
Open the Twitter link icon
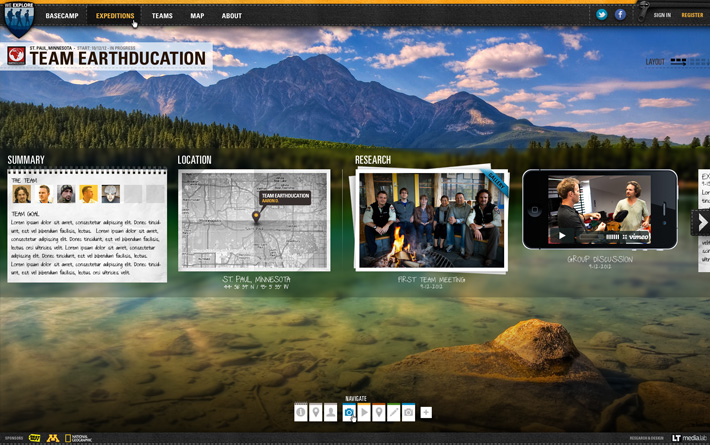pyautogui.click(x=601, y=15)
